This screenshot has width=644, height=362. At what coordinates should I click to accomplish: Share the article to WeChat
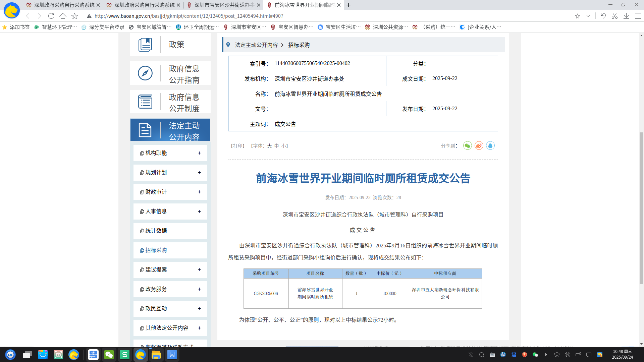467,146
